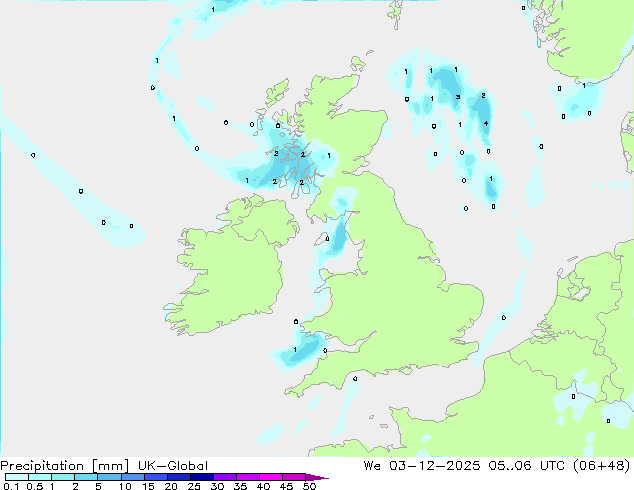Click the '(06+48)' forecast offset label
The height and width of the screenshot is (490, 634).
(x=599, y=466)
